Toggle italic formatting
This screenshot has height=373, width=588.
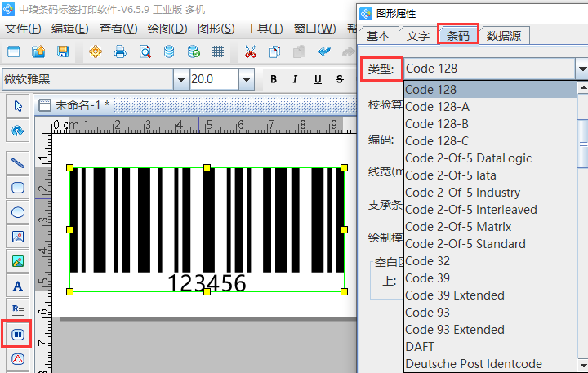[x=296, y=79]
